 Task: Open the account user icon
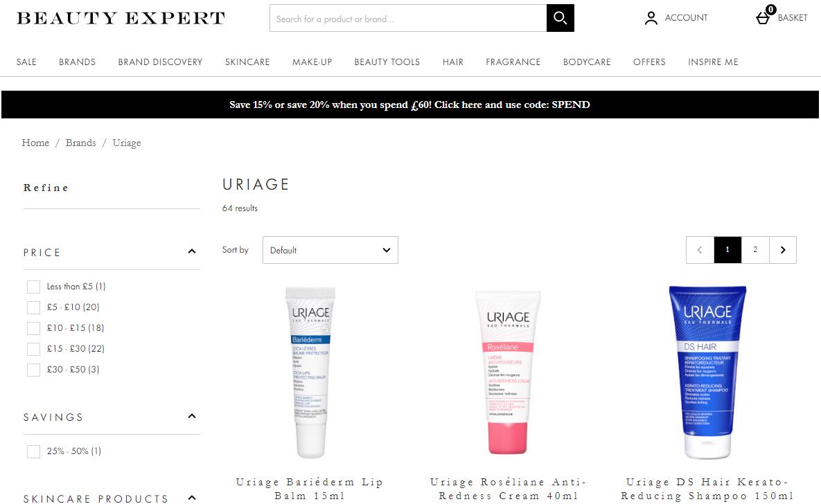(651, 18)
